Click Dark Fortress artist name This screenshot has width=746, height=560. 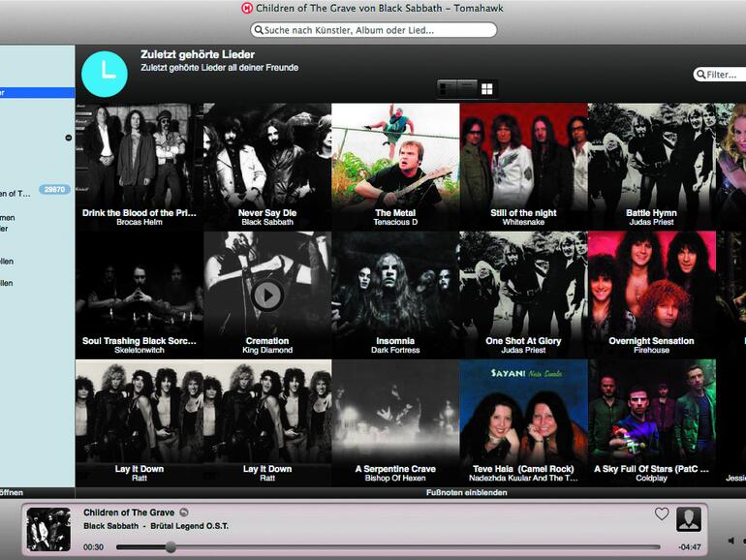395,350
